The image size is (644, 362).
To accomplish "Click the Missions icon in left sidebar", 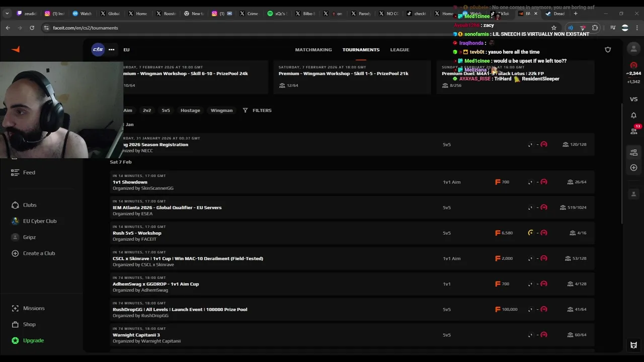I will [x=15, y=308].
